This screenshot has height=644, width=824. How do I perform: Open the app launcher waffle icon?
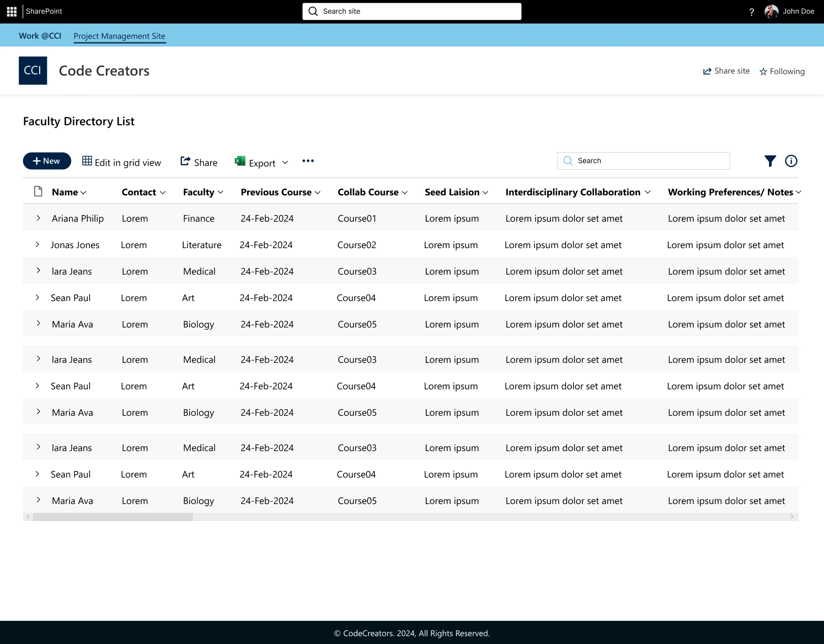pos(11,11)
